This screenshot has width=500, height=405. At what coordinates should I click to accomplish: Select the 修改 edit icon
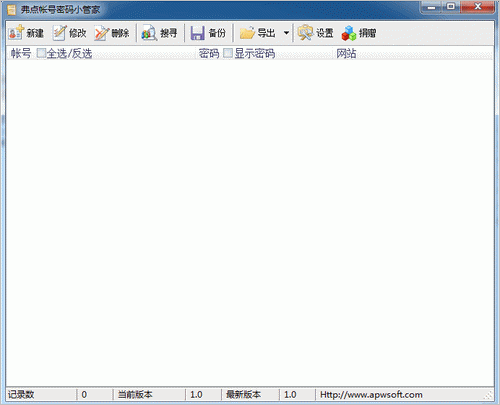pos(59,33)
